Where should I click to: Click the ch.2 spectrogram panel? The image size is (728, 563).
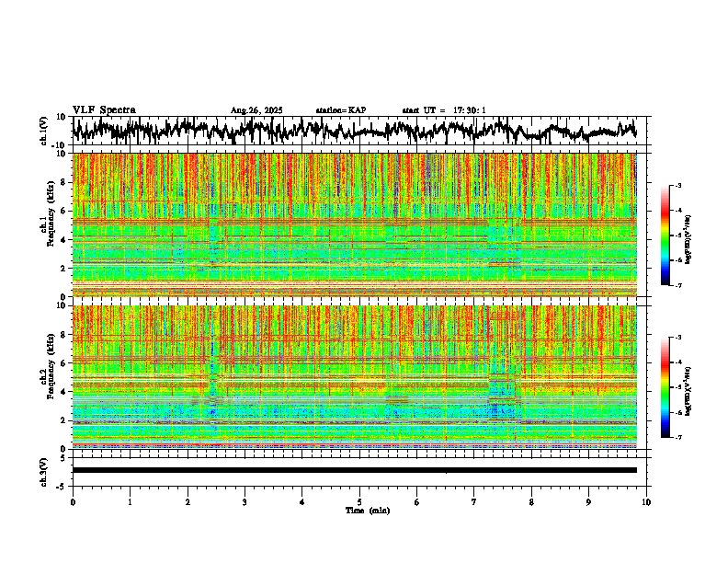355,377
